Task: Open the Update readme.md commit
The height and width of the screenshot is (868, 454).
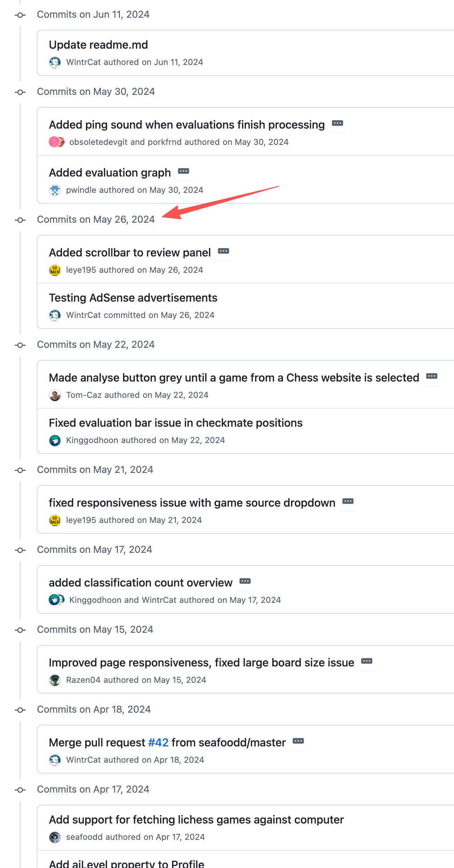Action: [98, 45]
